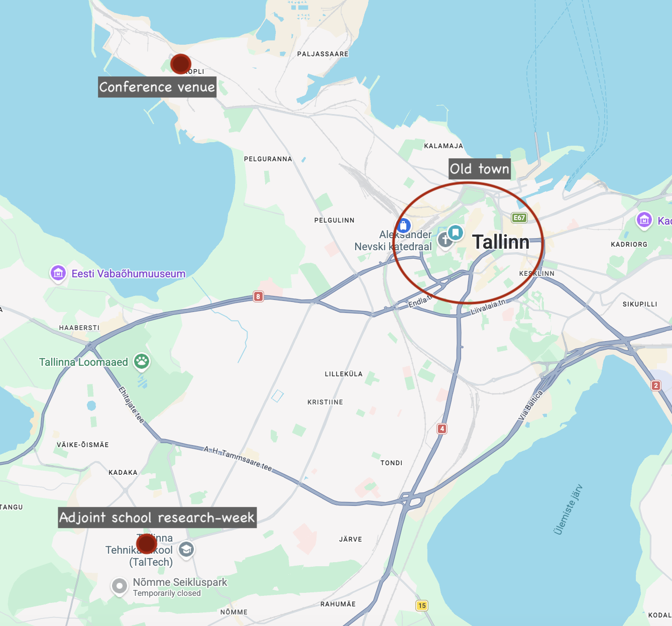672x626 pixels.
Task: Select the blue luggage pin in old town
Action: point(403,226)
